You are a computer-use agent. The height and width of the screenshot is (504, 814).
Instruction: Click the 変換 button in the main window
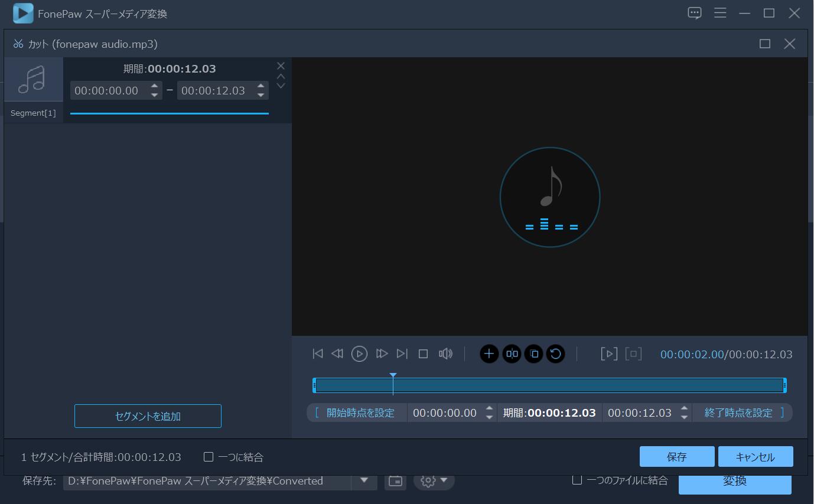[735, 482]
